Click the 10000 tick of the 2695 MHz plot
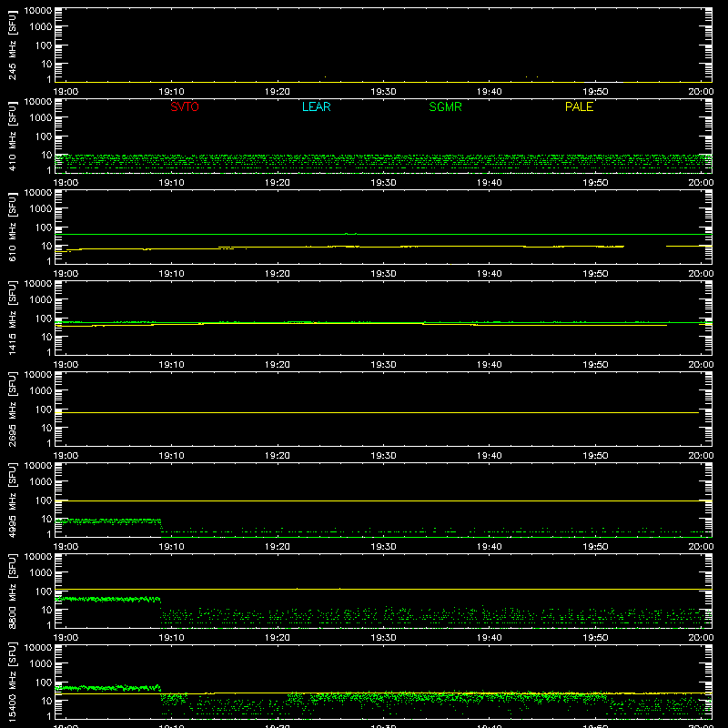The height and width of the screenshot is (728, 728). click(38, 375)
